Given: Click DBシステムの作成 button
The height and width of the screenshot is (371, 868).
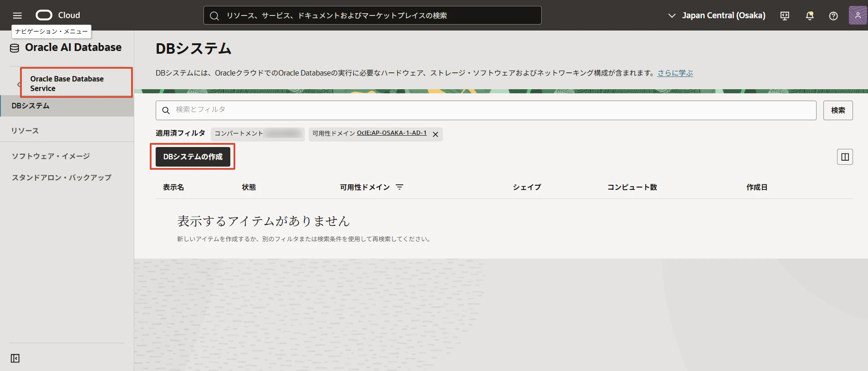Looking at the screenshot, I should pyautogui.click(x=193, y=157).
